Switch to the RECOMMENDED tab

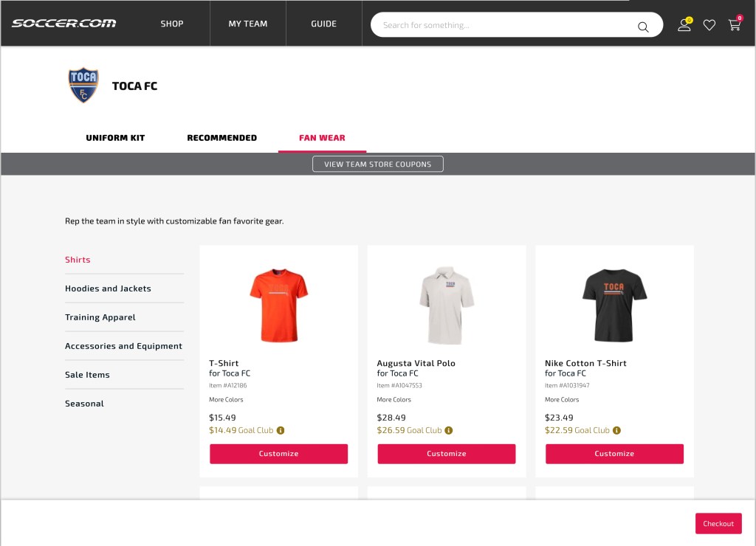pos(221,138)
